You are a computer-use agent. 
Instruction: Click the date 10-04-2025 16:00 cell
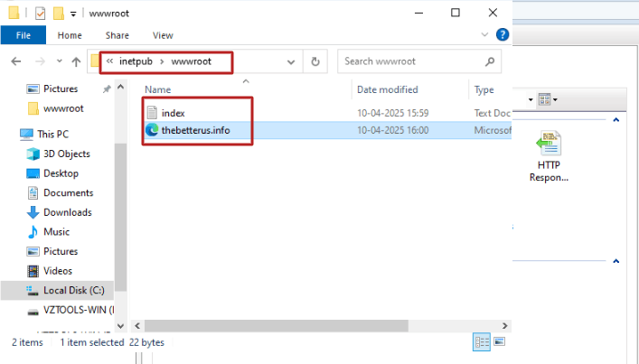click(x=393, y=130)
